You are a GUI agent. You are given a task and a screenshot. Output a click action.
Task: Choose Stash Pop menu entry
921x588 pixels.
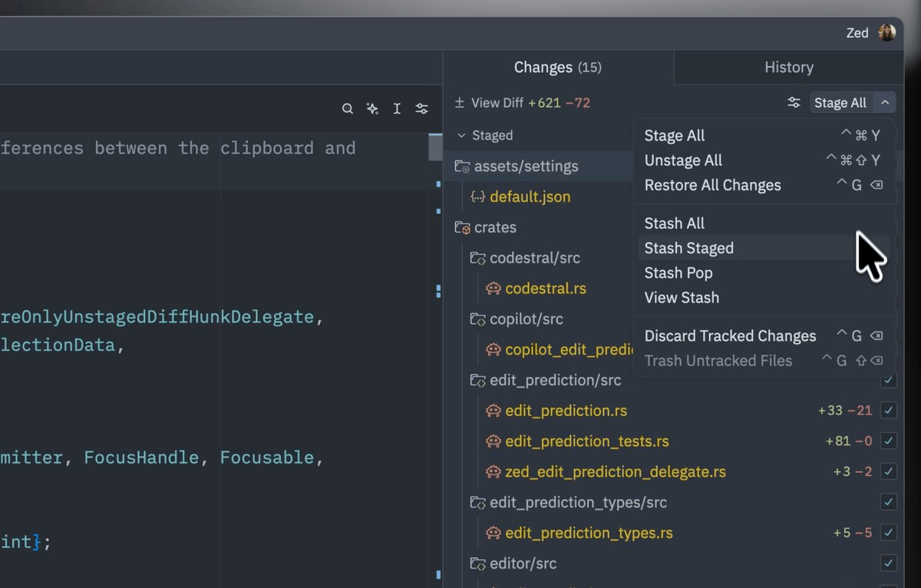(x=764, y=273)
